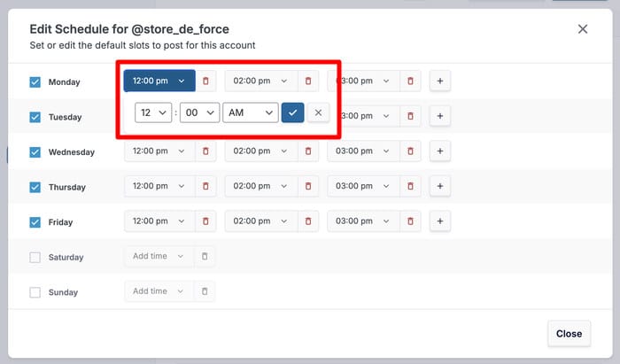Delete Friday's 02:00 pm time slot
Screen dimensions: 620x364
[x=307, y=221]
